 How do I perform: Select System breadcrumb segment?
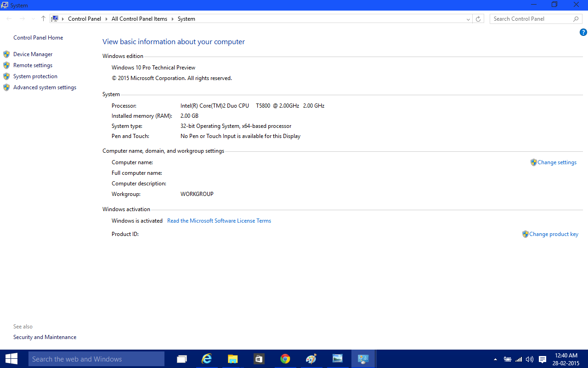[x=187, y=19]
